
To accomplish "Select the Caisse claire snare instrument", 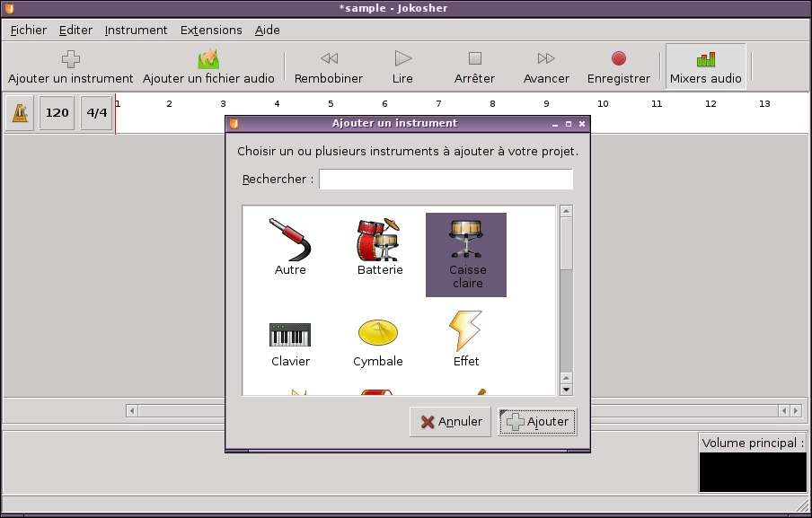I will pyautogui.click(x=466, y=255).
